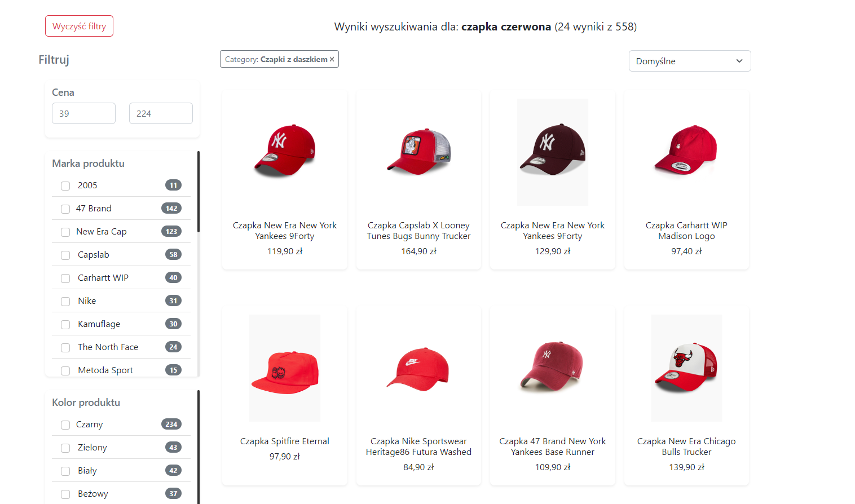Check the Czarny color checkbox
Screen dimensions: 855x504
tap(65, 425)
